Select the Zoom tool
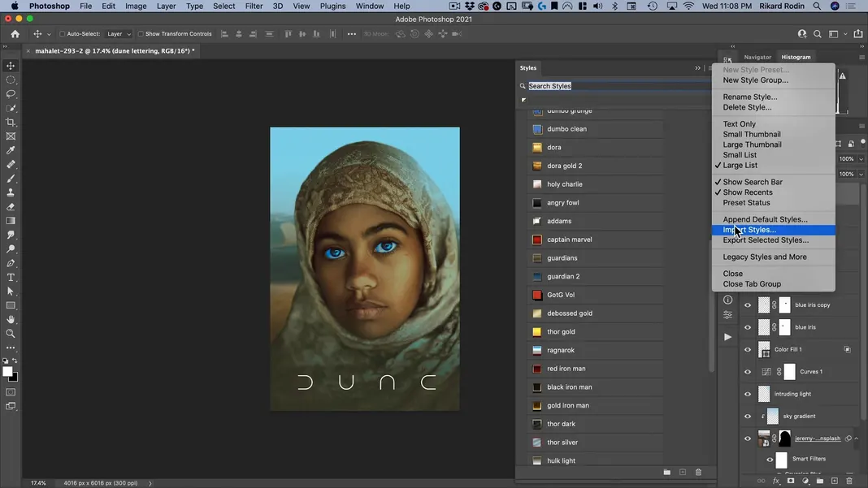868x488 pixels. pos(11,334)
